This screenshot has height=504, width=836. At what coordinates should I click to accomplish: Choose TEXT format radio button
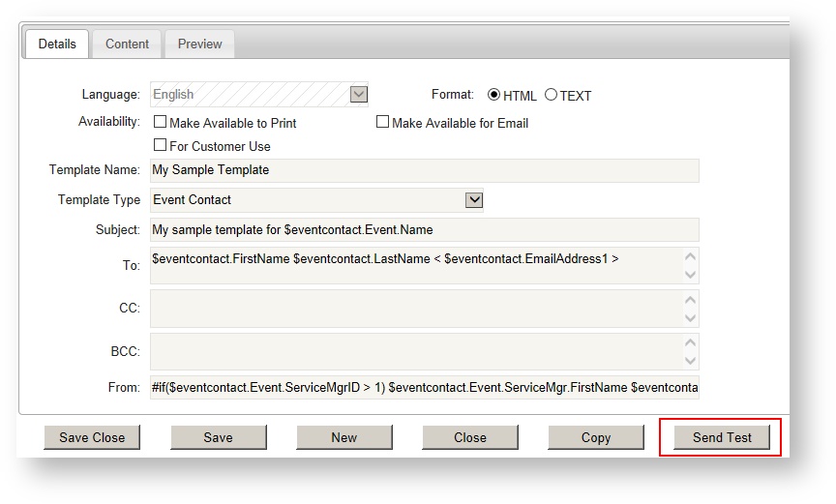[x=551, y=95]
